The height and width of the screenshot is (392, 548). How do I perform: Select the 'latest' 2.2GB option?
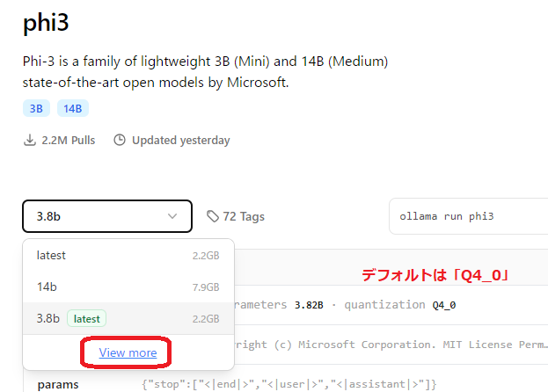(128, 256)
